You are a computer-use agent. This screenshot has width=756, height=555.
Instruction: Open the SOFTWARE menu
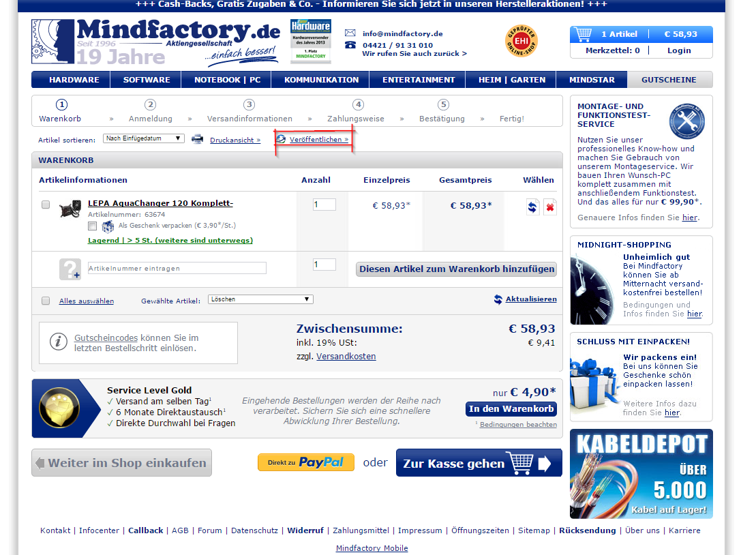coord(146,80)
